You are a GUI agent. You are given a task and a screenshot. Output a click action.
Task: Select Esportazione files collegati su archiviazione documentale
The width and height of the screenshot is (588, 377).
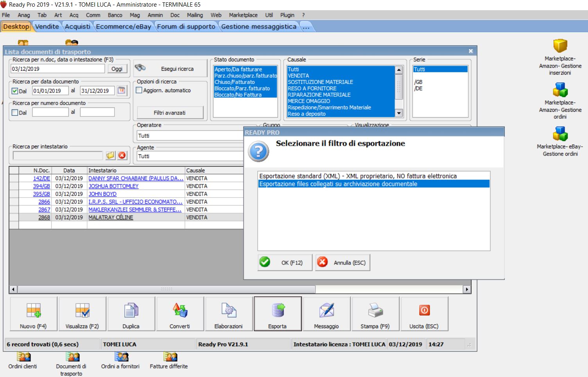click(x=374, y=184)
